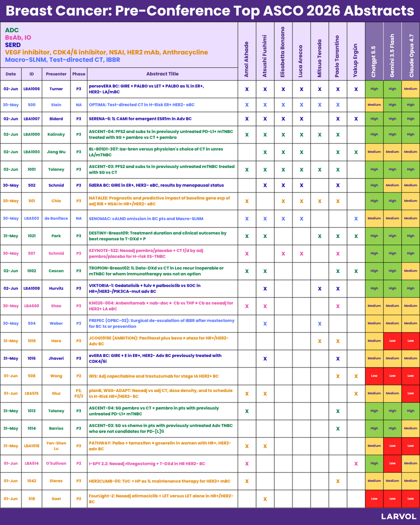Open the "FourLight-2: Neoadj atirmociclib" abstract title
420x525 pixels.
click(161, 498)
